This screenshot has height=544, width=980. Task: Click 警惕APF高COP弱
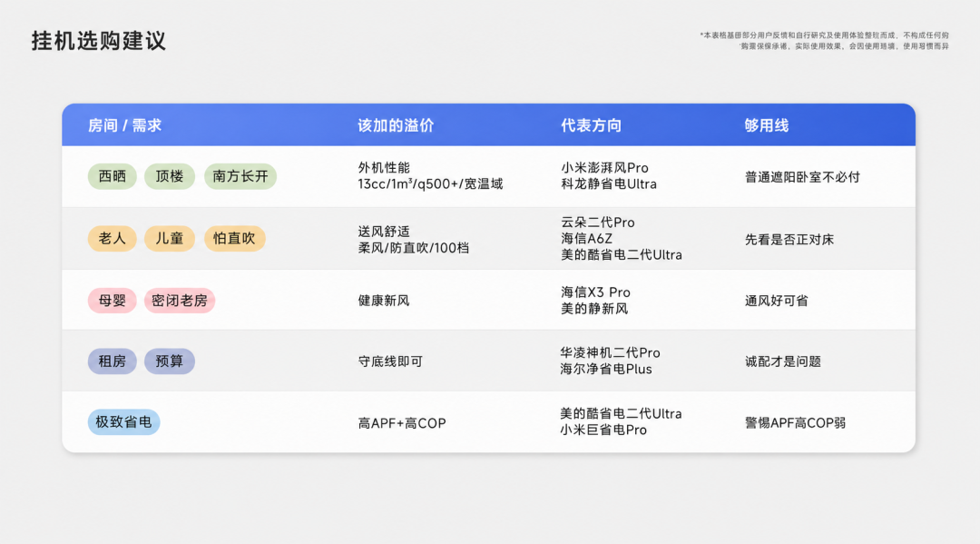(x=795, y=422)
